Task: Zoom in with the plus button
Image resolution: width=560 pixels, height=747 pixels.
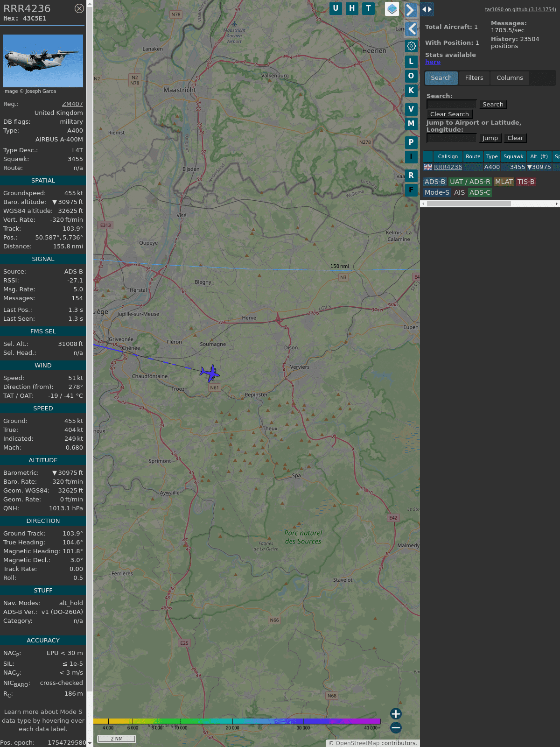Action: point(396,713)
